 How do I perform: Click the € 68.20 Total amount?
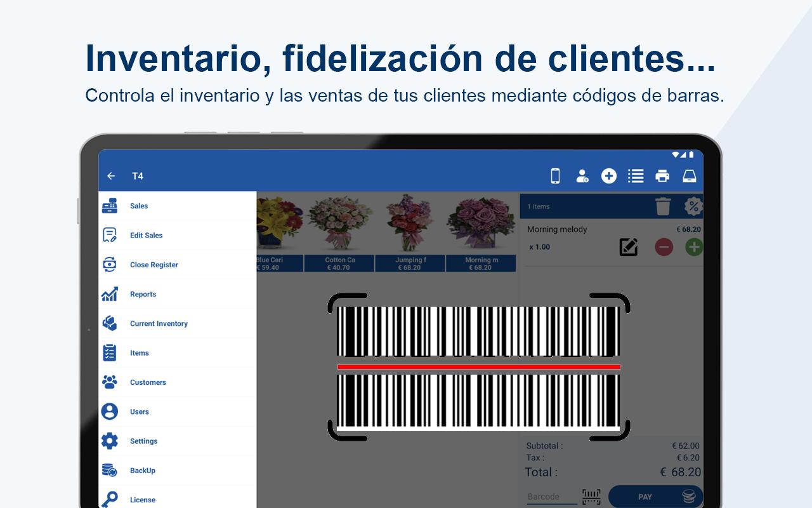pos(680,472)
